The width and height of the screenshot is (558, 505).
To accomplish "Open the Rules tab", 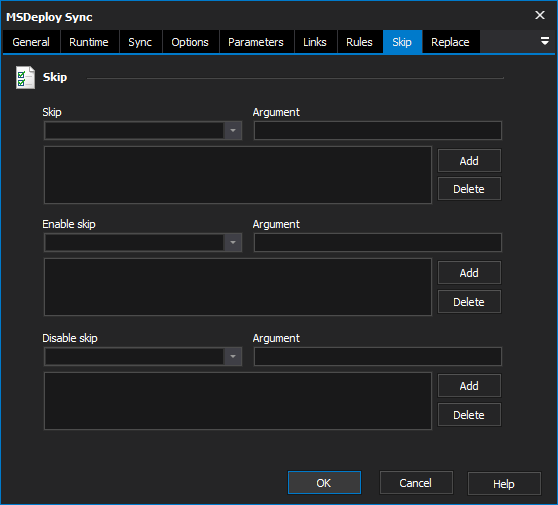I will [359, 42].
